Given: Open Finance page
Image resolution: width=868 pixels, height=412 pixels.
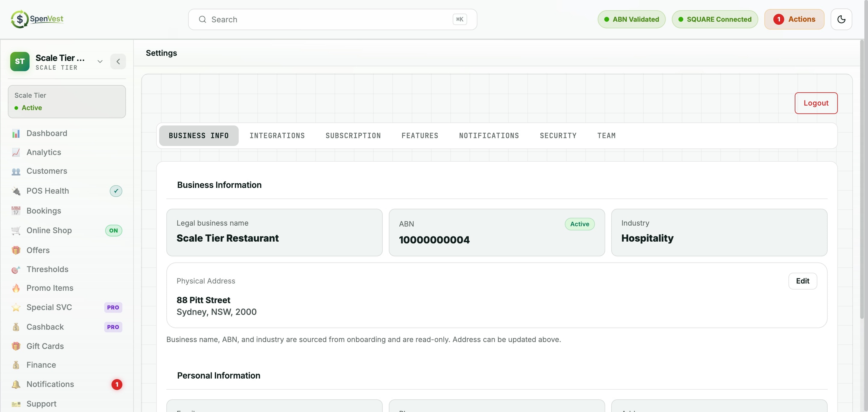Looking at the screenshot, I should 67,365.
